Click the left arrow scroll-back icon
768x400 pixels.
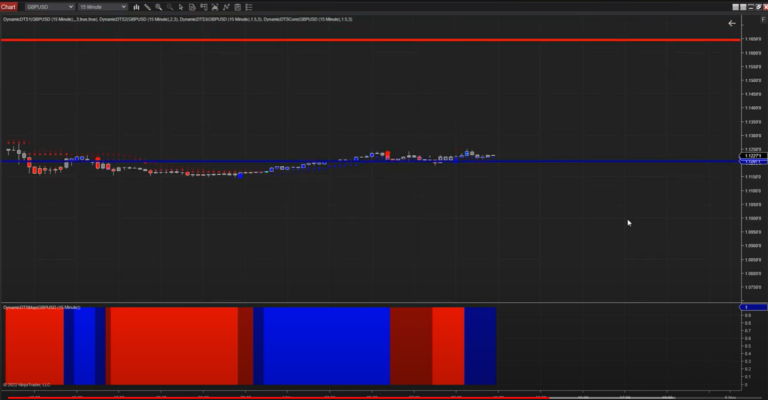tap(732, 23)
